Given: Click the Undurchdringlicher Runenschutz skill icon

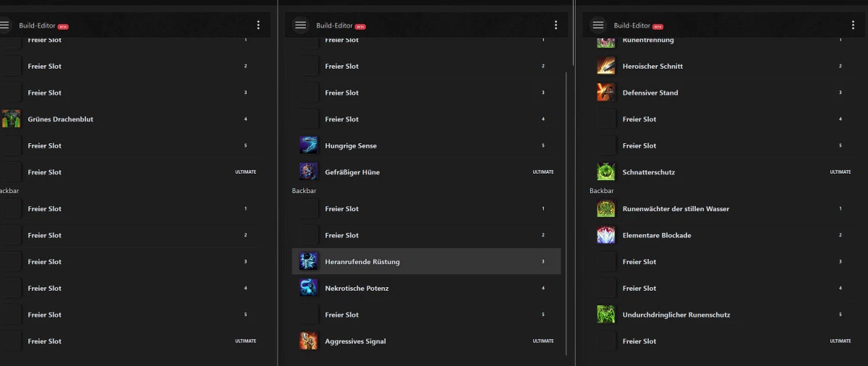Looking at the screenshot, I should tap(606, 315).
